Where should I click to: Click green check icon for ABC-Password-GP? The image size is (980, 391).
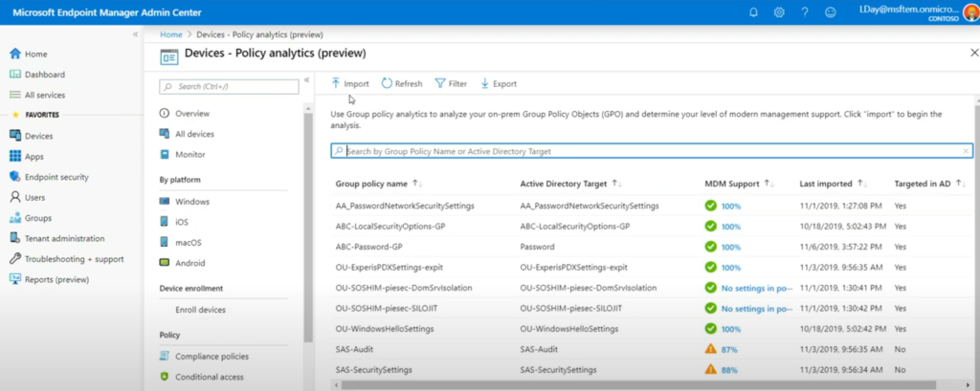click(x=711, y=246)
